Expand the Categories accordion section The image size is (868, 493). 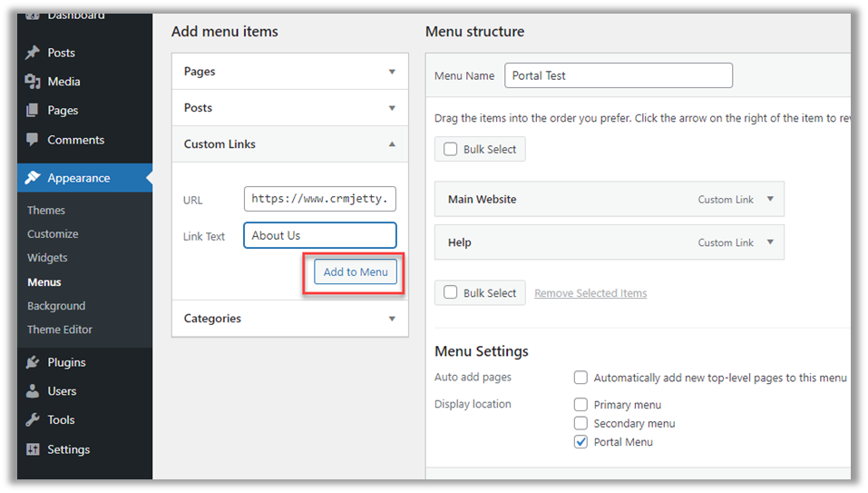(392, 319)
